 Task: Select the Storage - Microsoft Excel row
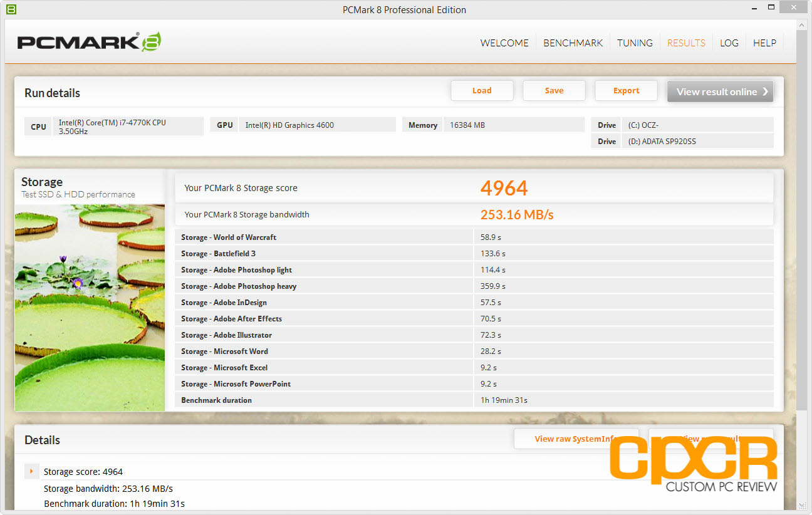point(474,368)
